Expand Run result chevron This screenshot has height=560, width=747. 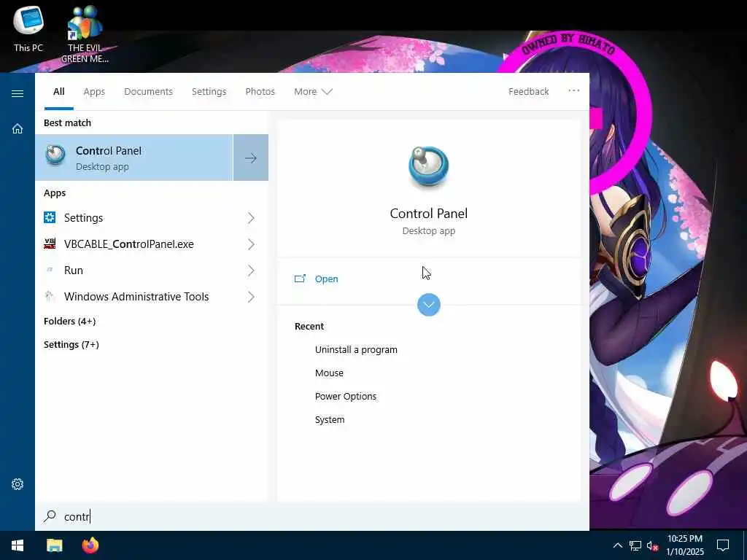point(251,270)
